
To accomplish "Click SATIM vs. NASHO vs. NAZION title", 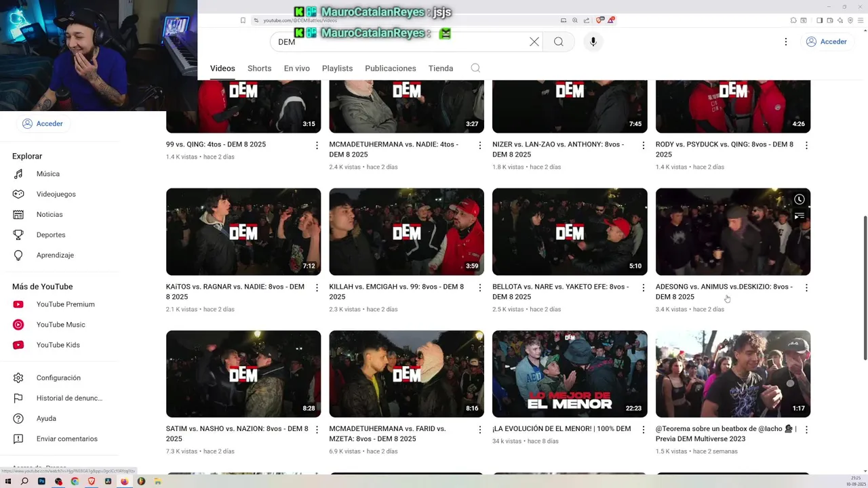I will point(237,434).
